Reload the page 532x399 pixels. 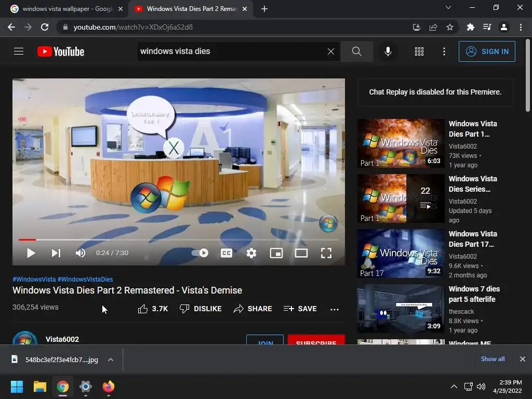pyautogui.click(x=45, y=27)
